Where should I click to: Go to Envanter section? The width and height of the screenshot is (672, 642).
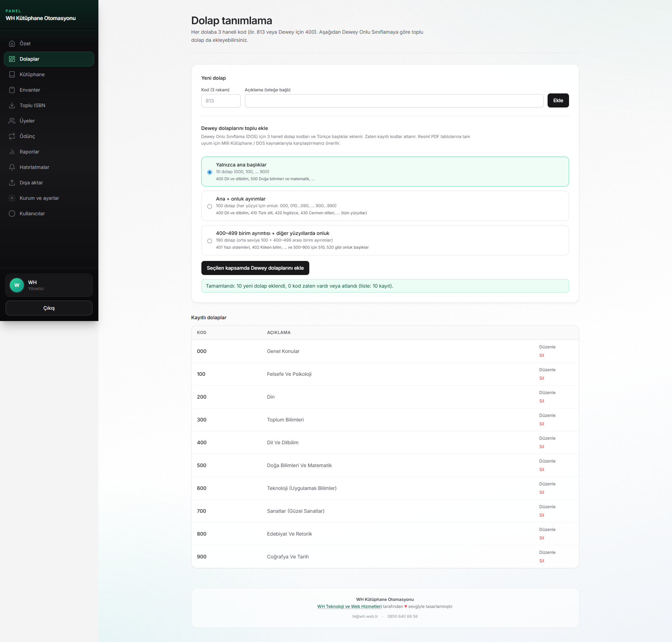point(49,90)
